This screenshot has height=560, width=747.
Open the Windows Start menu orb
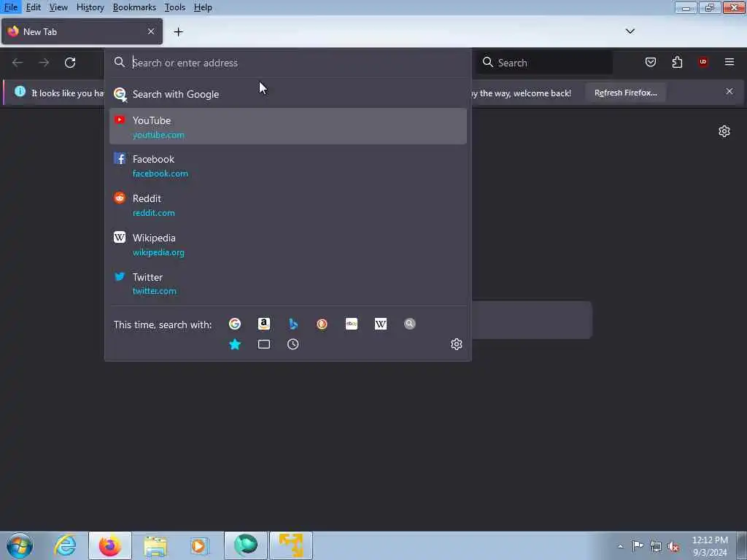tap(20, 545)
